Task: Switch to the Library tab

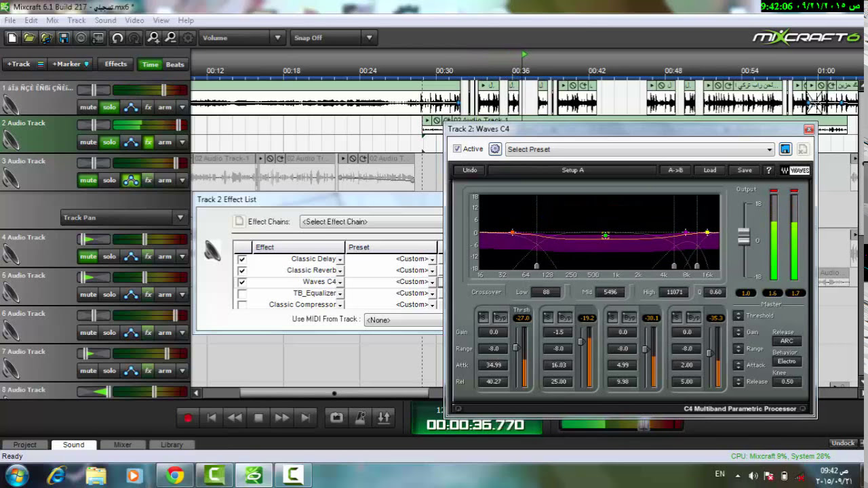Action: click(x=172, y=445)
